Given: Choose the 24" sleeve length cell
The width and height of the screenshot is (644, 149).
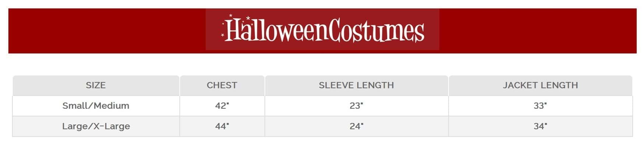Looking at the screenshot, I should coord(356,126).
